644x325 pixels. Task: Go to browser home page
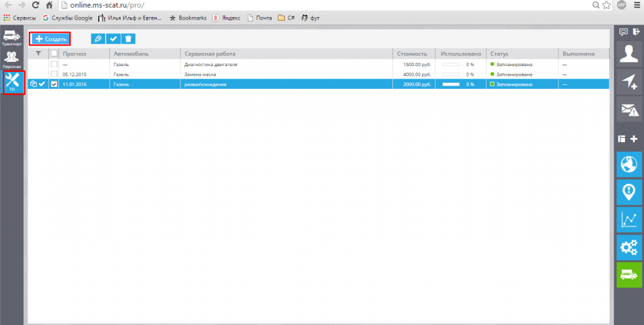[49, 5]
